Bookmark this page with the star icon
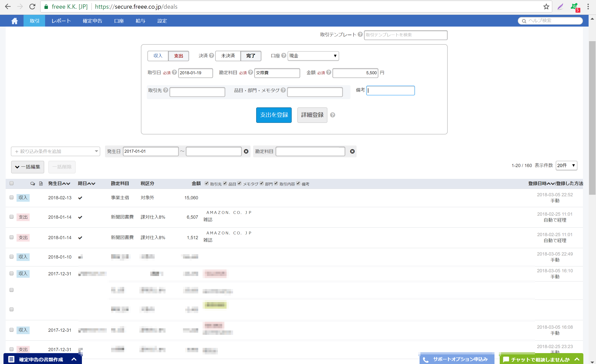Viewport: 596px width, 364px height. pyautogui.click(x=546, y=7)
